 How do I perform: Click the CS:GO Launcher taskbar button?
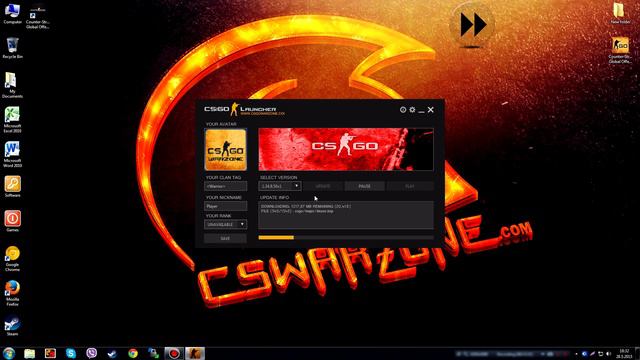pos(195,353)
